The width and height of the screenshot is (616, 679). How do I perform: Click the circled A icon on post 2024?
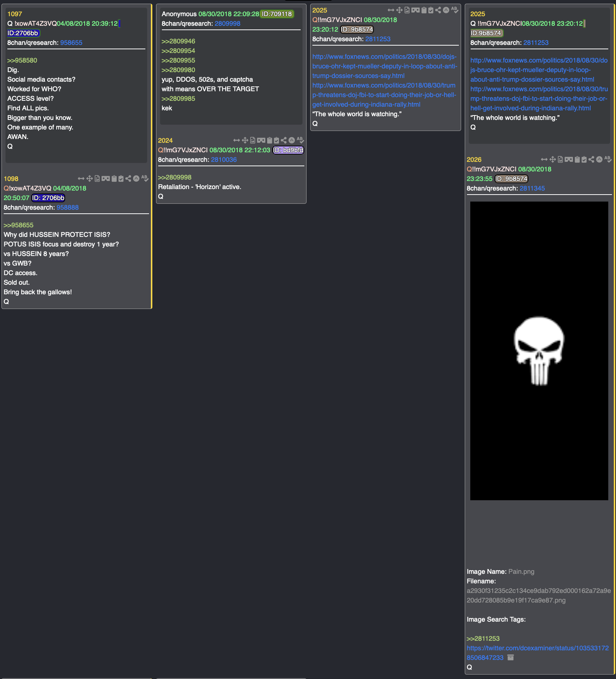click(x=291, y=140)
